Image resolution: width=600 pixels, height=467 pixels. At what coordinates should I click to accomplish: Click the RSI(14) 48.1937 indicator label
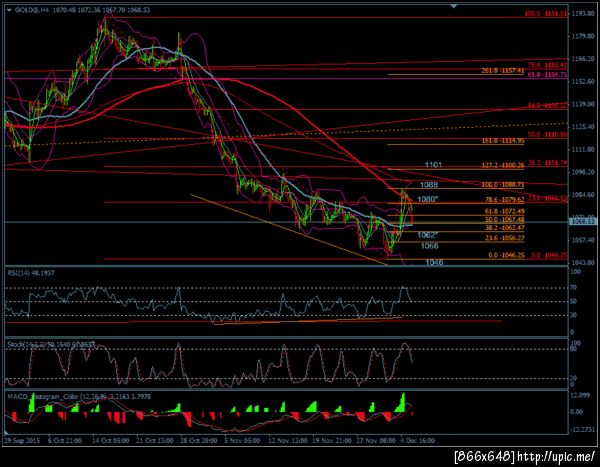click(x=31, y=273)
